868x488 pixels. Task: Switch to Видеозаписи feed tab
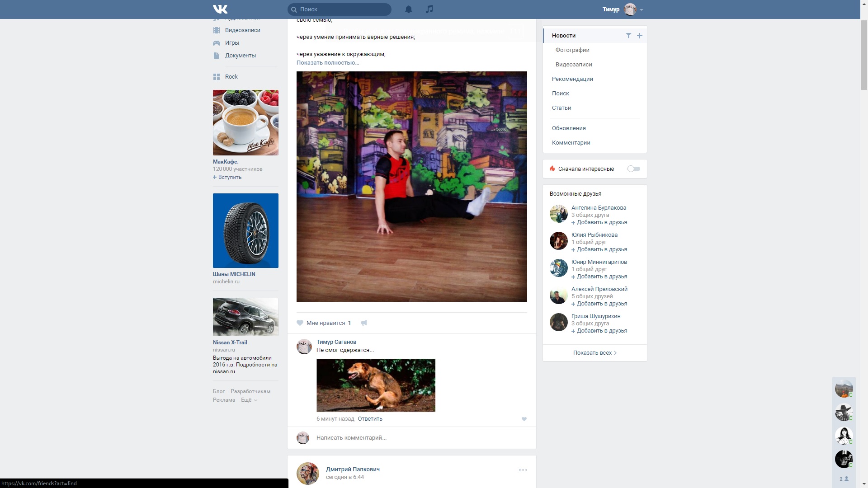pyautogui.click(x=574, y=65)
